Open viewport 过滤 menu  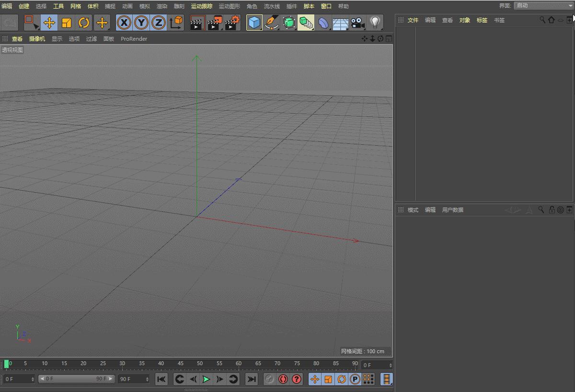(92, 39)
